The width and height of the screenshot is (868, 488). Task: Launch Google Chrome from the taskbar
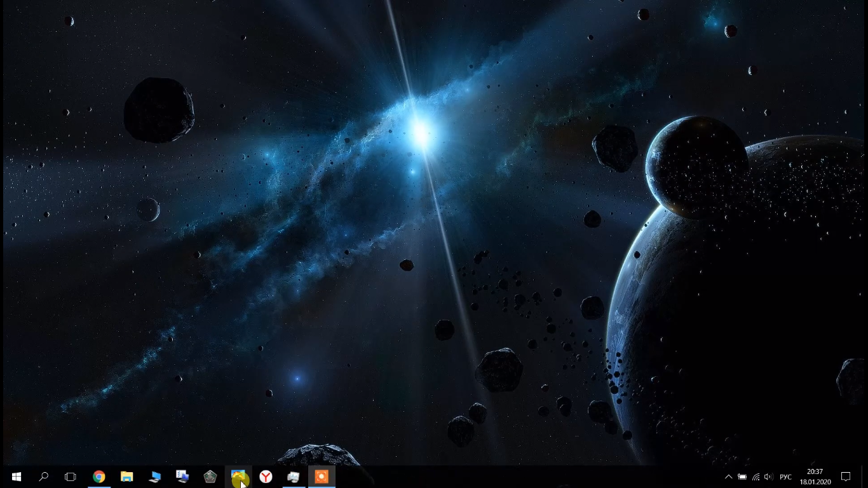[98, 477]
